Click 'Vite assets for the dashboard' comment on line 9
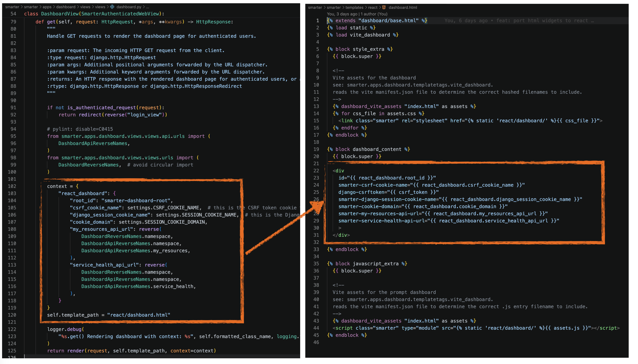The image size is (638, 364). 374,78
